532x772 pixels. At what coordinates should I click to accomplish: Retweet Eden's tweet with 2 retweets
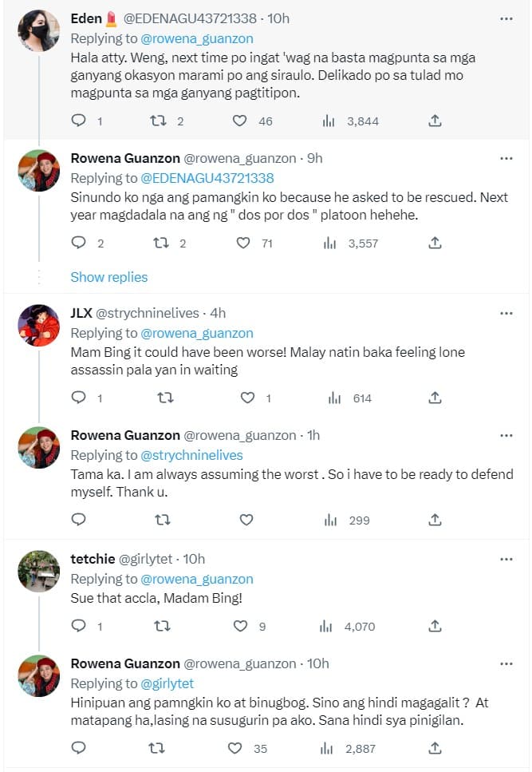(x=157, y=121)
